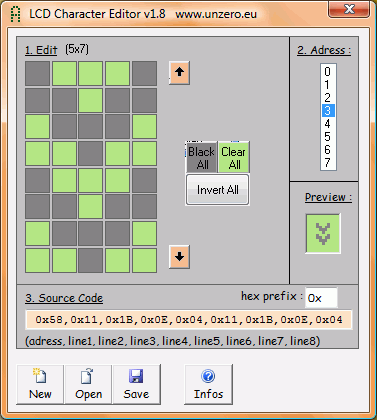Toggle pixel in row 4, column 3
377x420 pixels.
91,153
